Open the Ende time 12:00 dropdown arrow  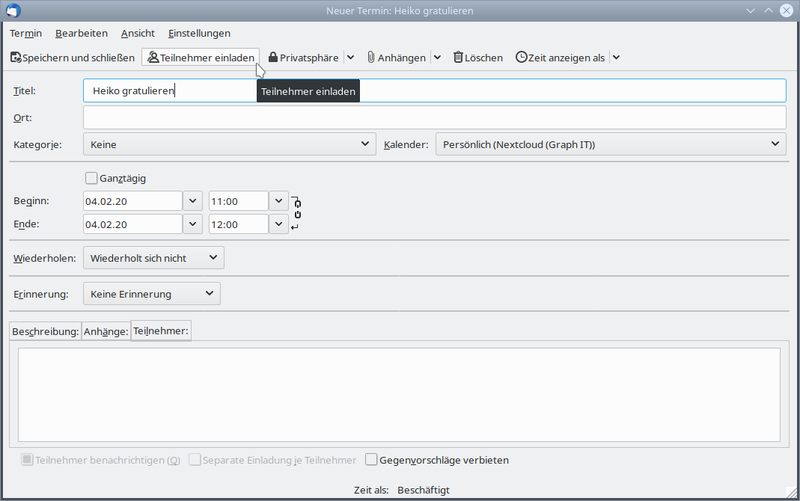click(279, 225)
